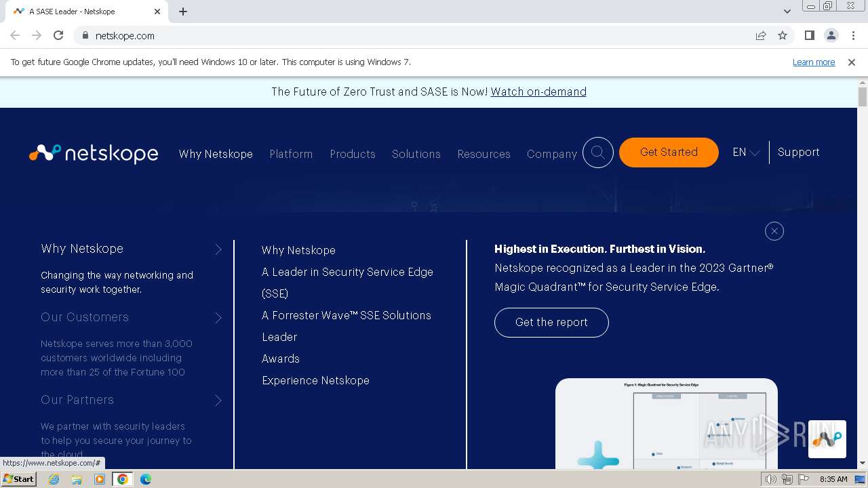
Task: Launch Windows Media Player from taskbar
Action: 100,479
